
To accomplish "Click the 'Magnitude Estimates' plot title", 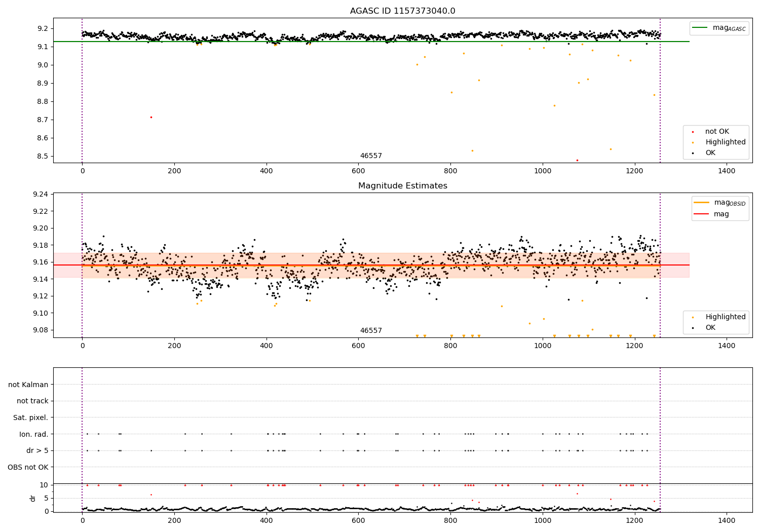I will tap(403, 186).
